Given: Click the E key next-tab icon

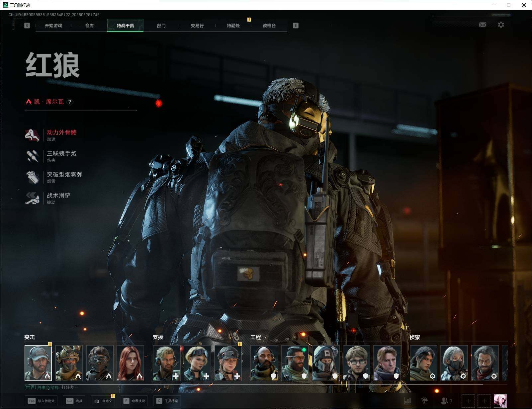Looking at the screenshot, I should coord(296,26).
